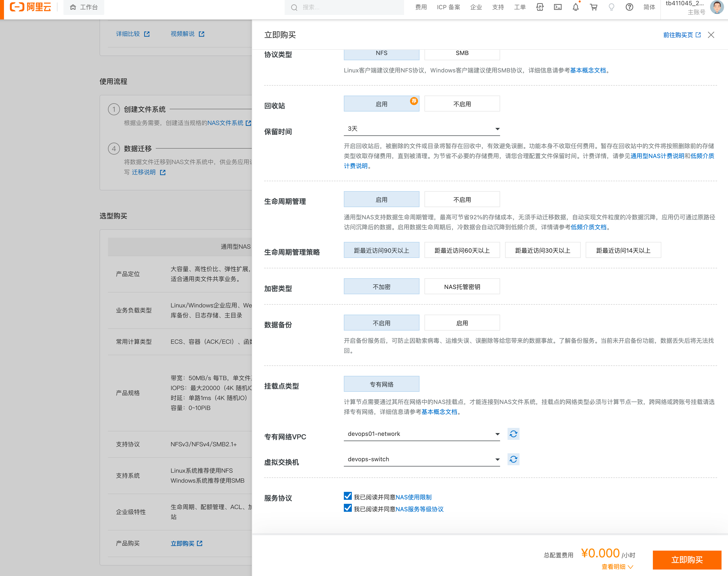The height and width of the screenshot is (576, 728).
Task: Launch Cloud Shell terminal icon
Action: (558, 7)
